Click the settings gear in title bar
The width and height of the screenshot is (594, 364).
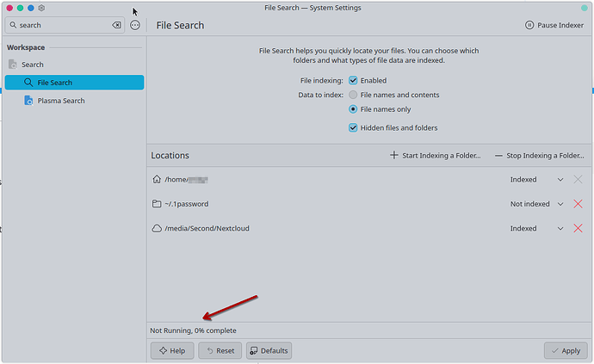[x=41, y=8]
